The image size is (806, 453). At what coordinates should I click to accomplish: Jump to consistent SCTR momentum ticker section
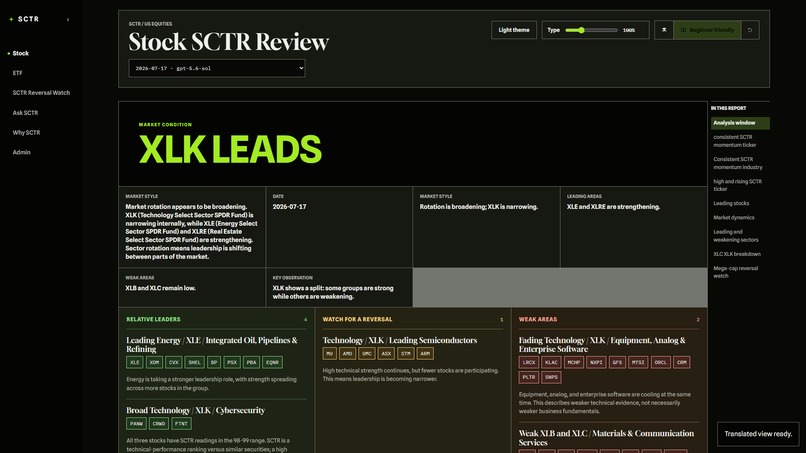coord(740,141)
